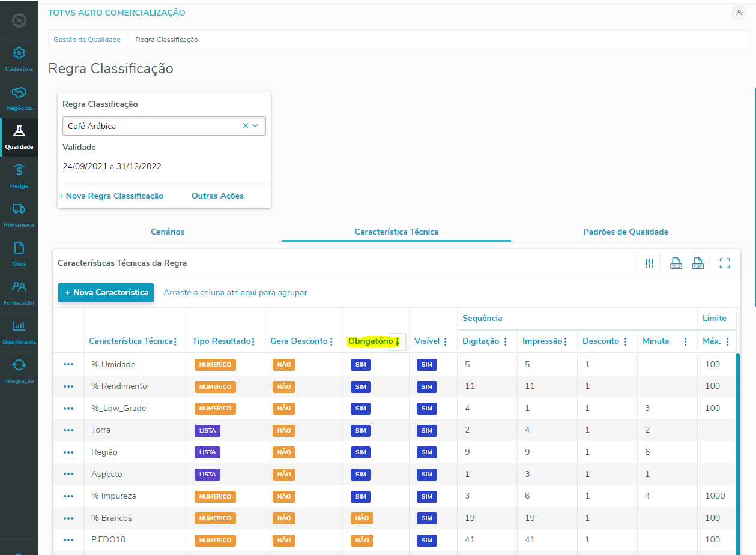
Task: Open Tipo Resultado column menu
Action: tap(253, 341)
